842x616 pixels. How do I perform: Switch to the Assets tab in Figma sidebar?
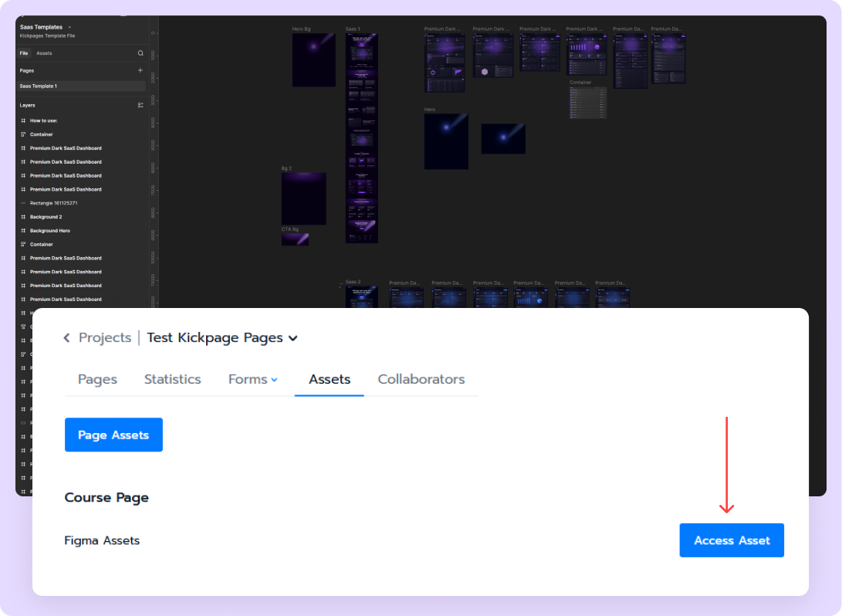click(44, 53)
